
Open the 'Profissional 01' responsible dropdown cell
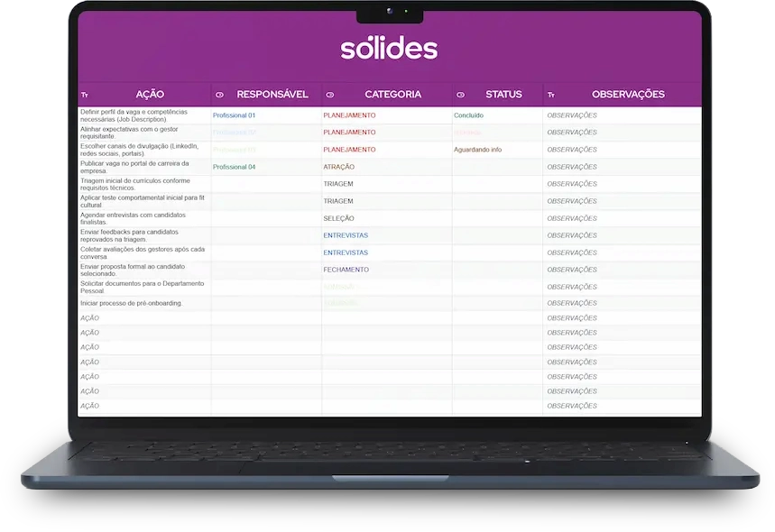266,115
